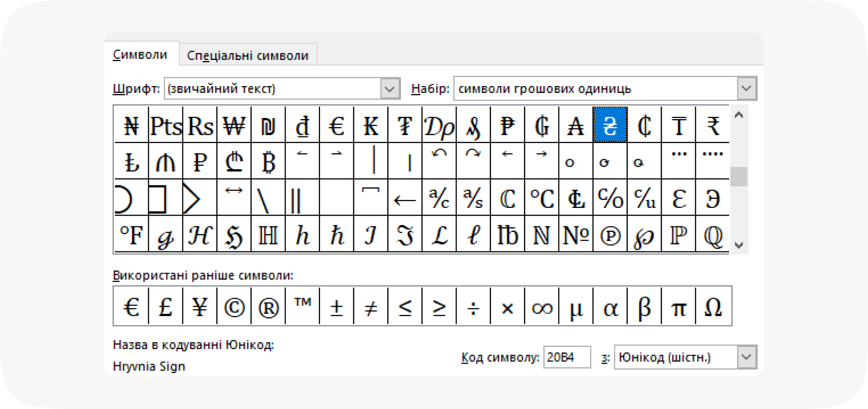Choose the Turkish Lira symbol
The width and height of the screenshot is (868, 409).
click(131, 162)
